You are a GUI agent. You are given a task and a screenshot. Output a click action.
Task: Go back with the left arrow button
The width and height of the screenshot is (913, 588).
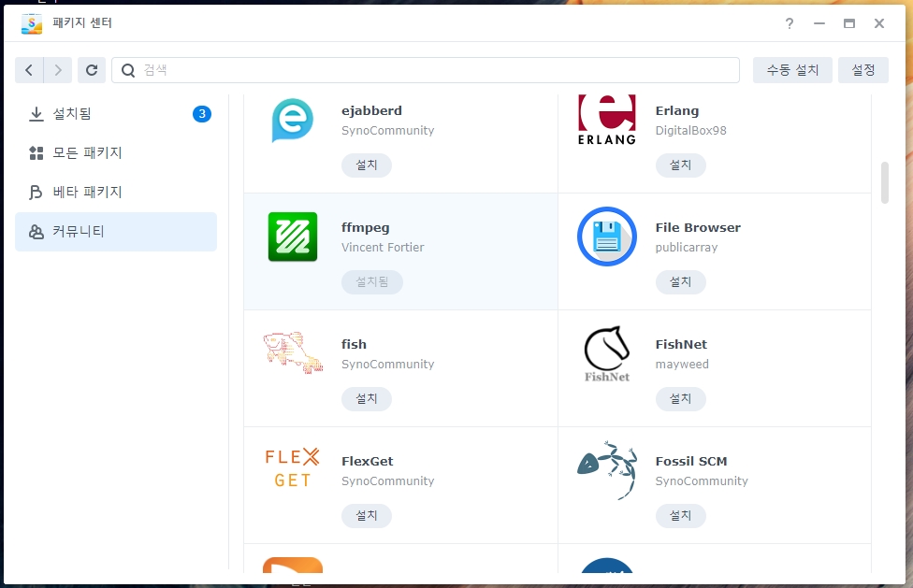(x=29, y=70)
